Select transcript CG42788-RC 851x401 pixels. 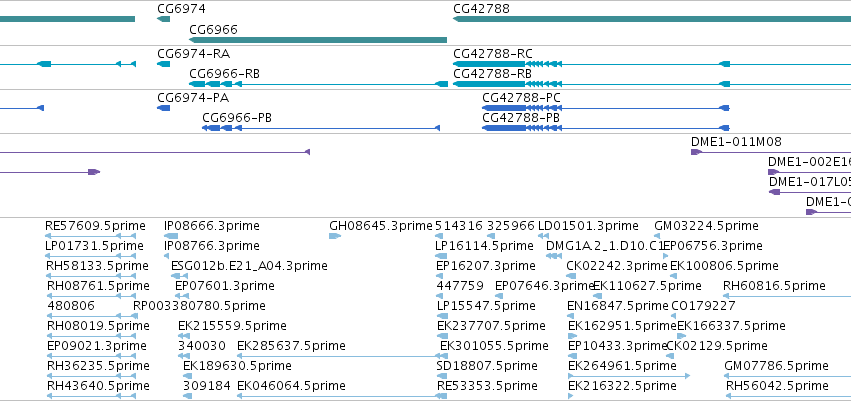(493, 54)
